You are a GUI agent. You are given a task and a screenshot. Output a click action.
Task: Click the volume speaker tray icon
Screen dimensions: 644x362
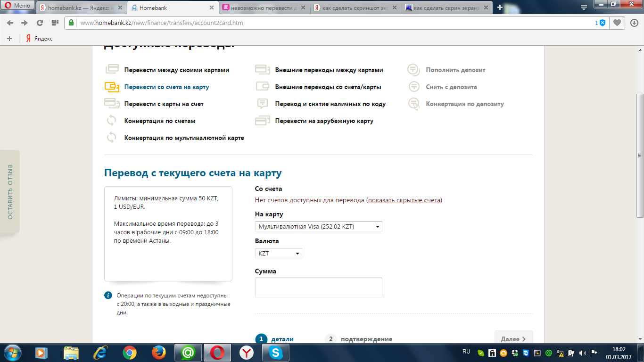coord(583,353)
